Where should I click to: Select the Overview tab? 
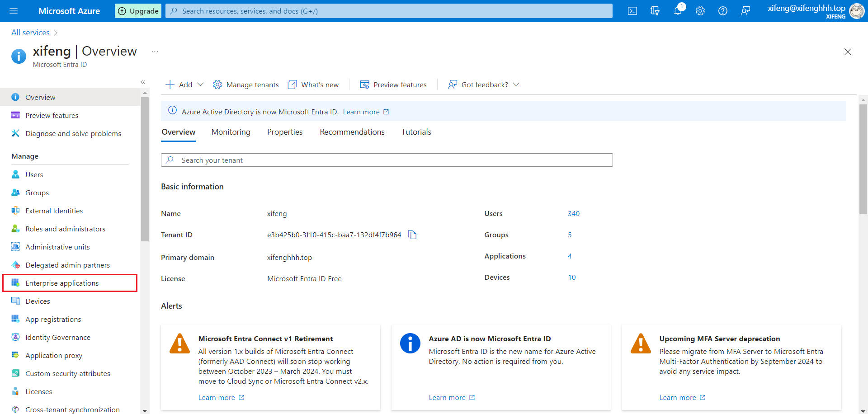coord(179,132)
